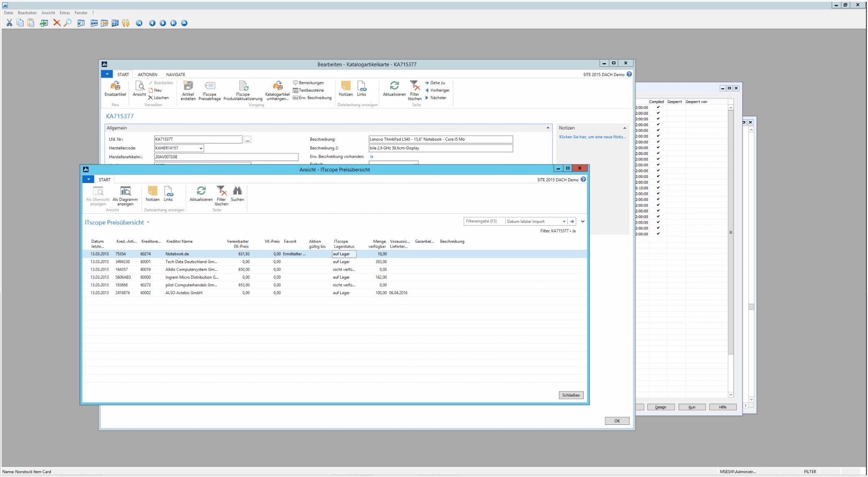Switch to the AKTIONEN ribbon tab
The height and width of the screenshot is (477, 868).
pyautogui.click(x=148, y=75)
